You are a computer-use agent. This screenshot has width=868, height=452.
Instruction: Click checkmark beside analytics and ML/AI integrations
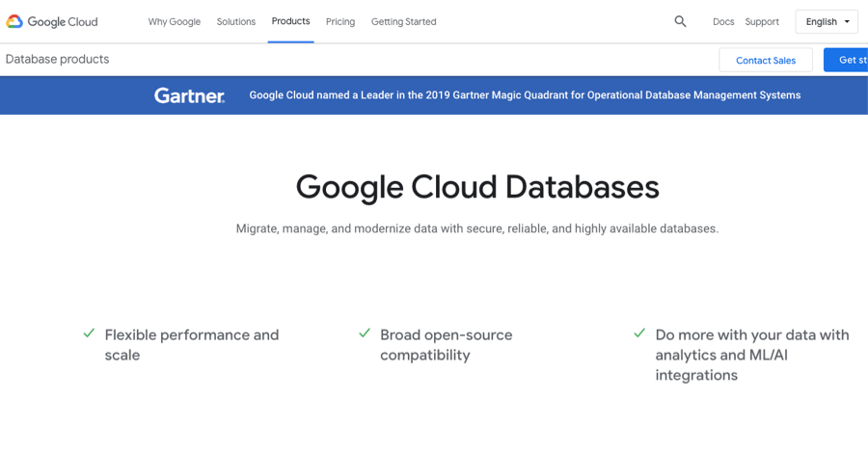639,333
